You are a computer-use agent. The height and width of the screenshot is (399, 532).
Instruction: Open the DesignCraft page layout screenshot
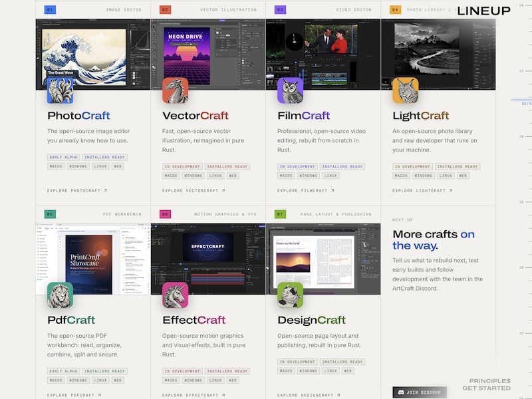[323, 259]
